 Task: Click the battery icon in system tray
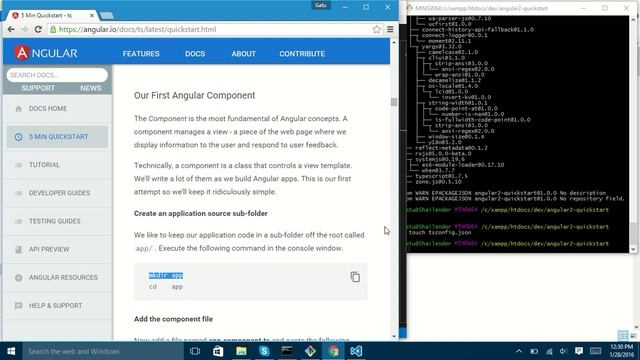[534, 351]
